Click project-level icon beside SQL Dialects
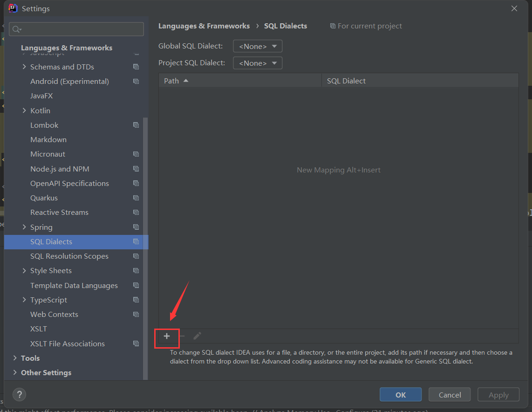Viewport: 532px width, 412px height. click(x=136, y=241)
